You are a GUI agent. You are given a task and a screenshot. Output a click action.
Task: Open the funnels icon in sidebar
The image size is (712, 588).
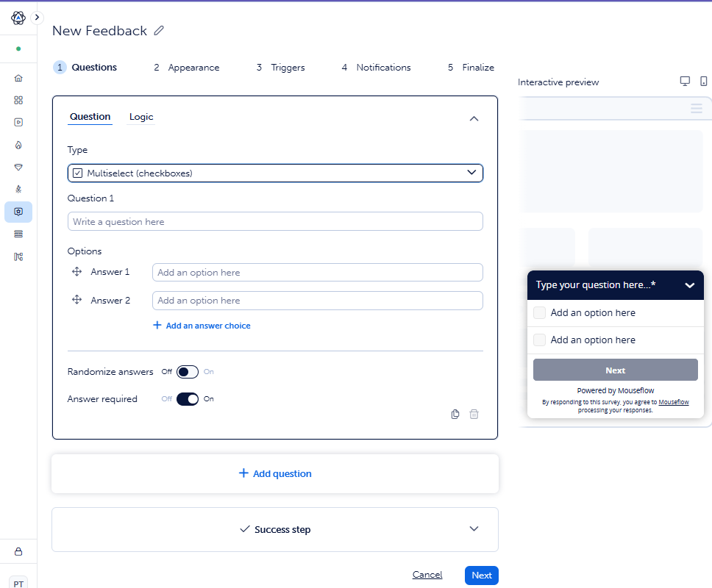click(x=18, y=167)
